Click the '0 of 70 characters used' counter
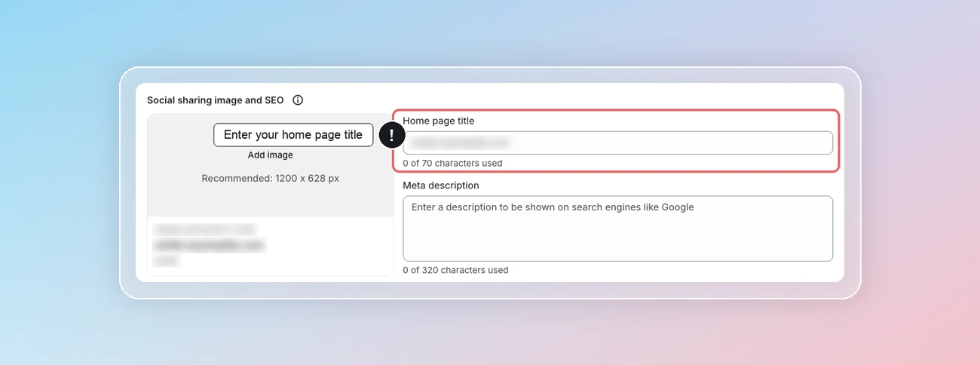 [452, 164]
